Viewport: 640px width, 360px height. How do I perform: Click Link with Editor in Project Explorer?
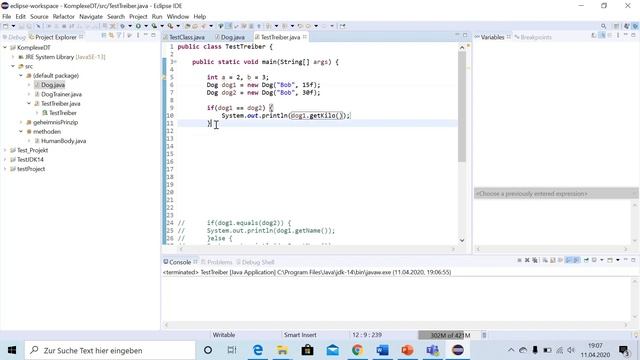click(111, 36)
